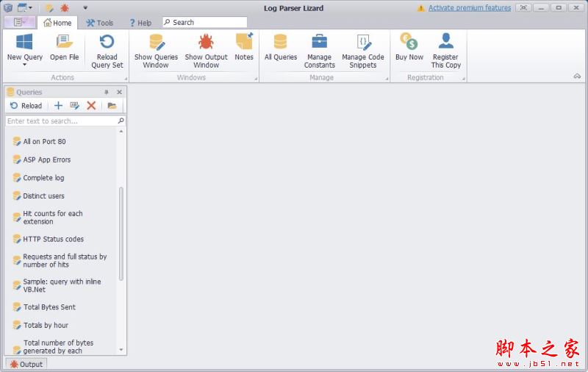588x372 pixels.
Task: Click Activate premium features link
Action: click(x=470, y=8)
